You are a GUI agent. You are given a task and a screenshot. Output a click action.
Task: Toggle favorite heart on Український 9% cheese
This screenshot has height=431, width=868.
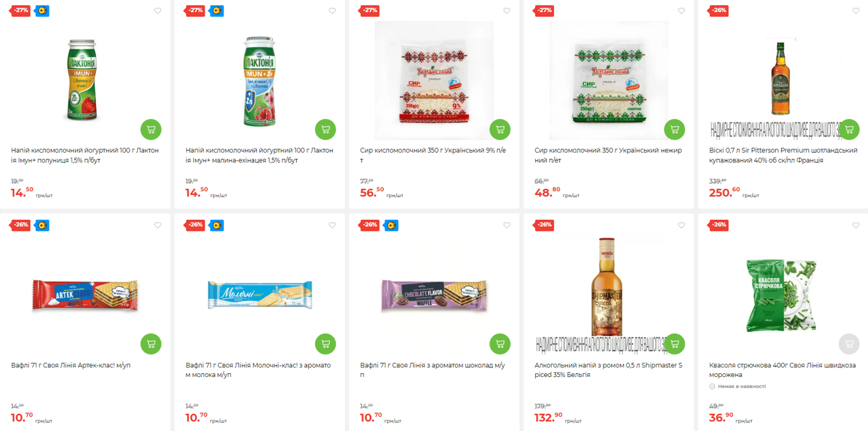(506, 11)
